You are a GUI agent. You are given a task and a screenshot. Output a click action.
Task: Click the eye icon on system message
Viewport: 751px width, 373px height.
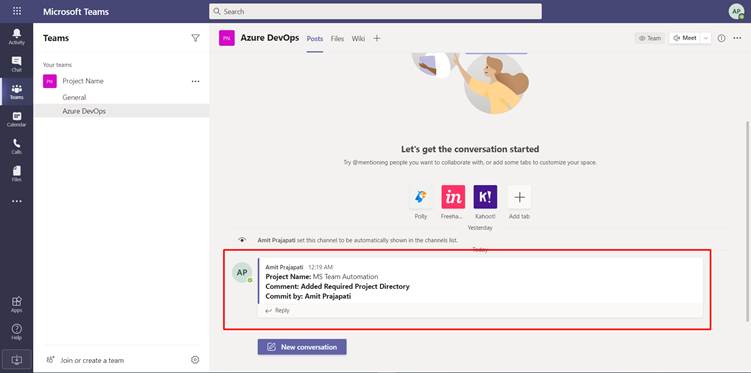tap(242, 240)
